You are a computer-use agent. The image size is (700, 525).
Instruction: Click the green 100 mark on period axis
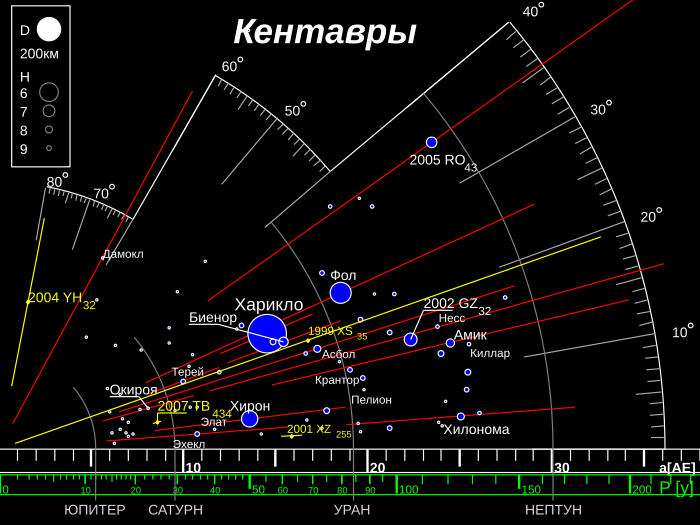[408, 490]
